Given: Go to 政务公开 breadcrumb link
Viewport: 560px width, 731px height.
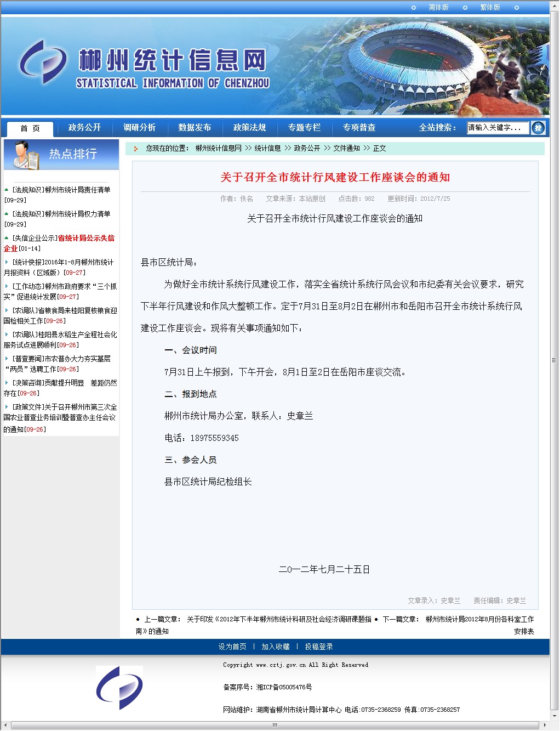Looking at the screenshot, I should (307, 148).
